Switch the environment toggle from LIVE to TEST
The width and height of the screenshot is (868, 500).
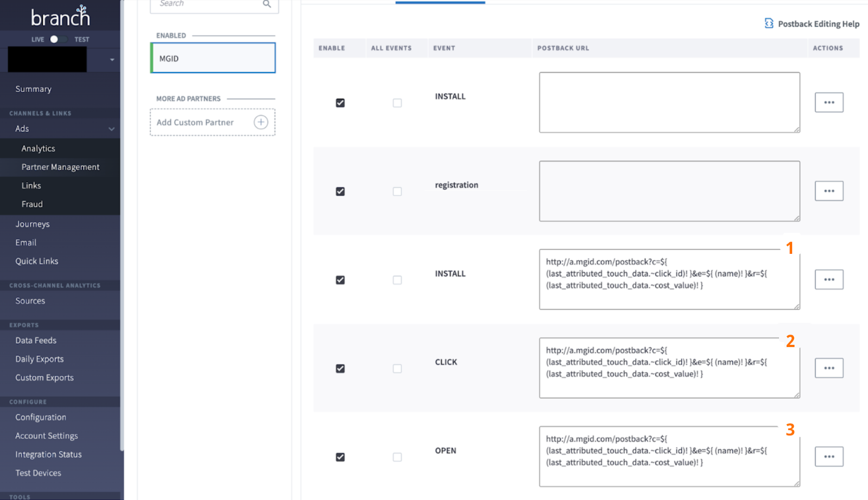pyautogui.click(x=61, y=39)
